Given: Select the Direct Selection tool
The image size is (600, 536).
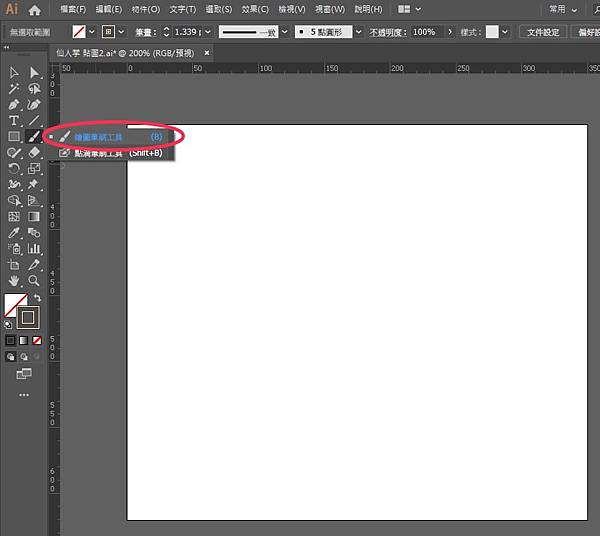Looking at the screenshot, I should pos(34,72).
